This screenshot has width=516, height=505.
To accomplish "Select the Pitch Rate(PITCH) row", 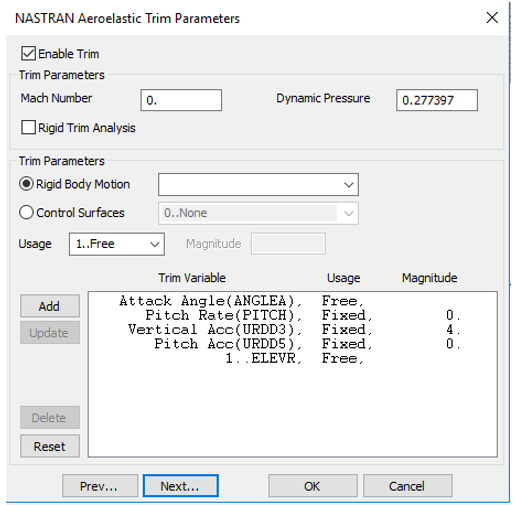I will tap(292, 315).
